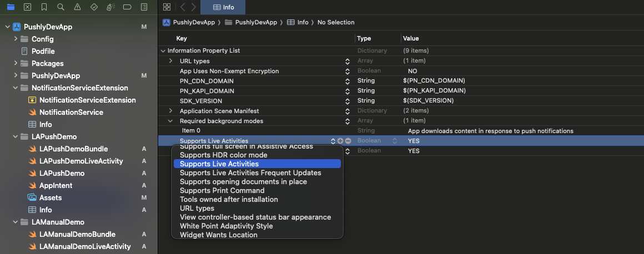Show the Issue navigator warning icon
This screenshot has height=254, width=644.
[x=77, y=7]
